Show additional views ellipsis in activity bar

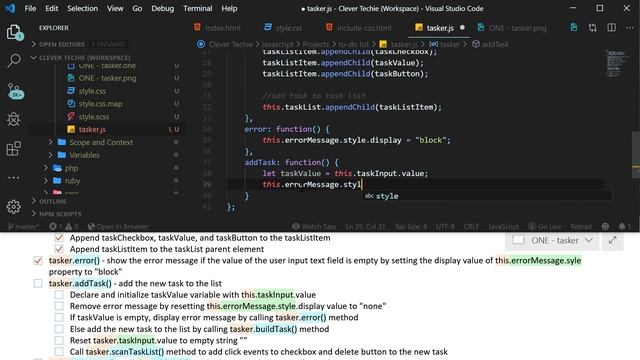13,178
